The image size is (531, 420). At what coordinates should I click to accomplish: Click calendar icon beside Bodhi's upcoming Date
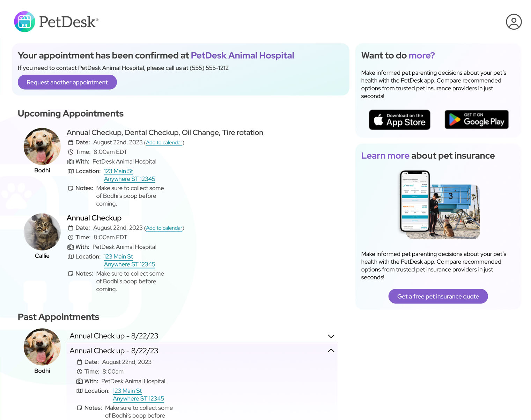(x=71, y=143)
